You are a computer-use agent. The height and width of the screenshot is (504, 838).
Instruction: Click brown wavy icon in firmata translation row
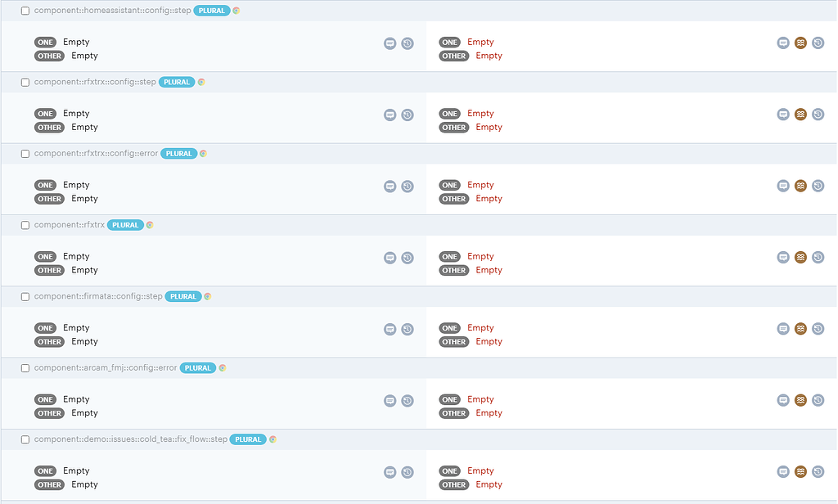(800, 328)
